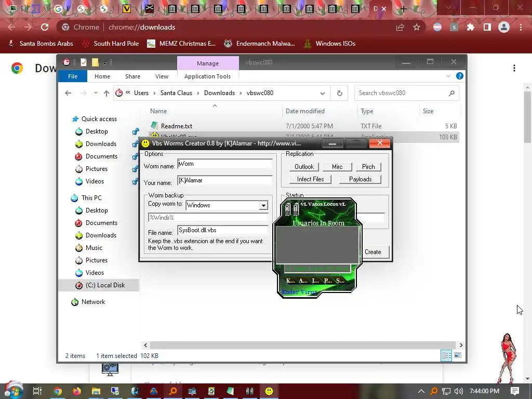Click Explorer help question mark icon
The height and width of the screenshot is (399, 532).
(x=460, y=76)
